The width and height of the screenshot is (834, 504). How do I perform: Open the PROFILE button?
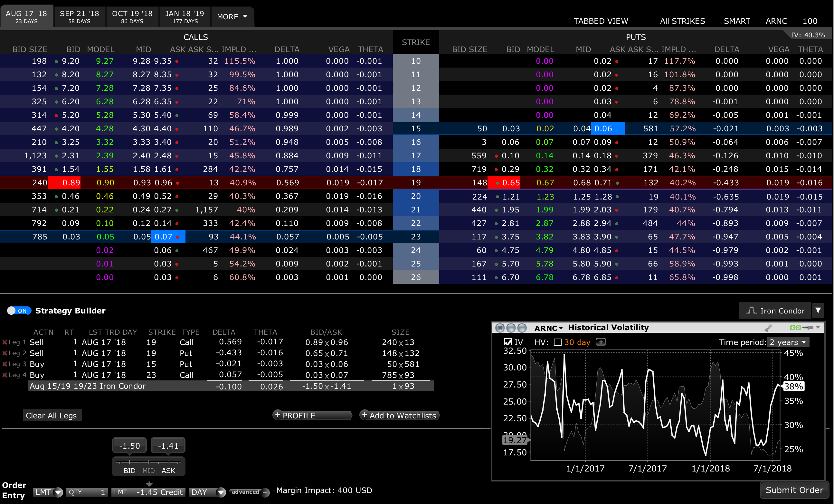[x=312, y=415]
